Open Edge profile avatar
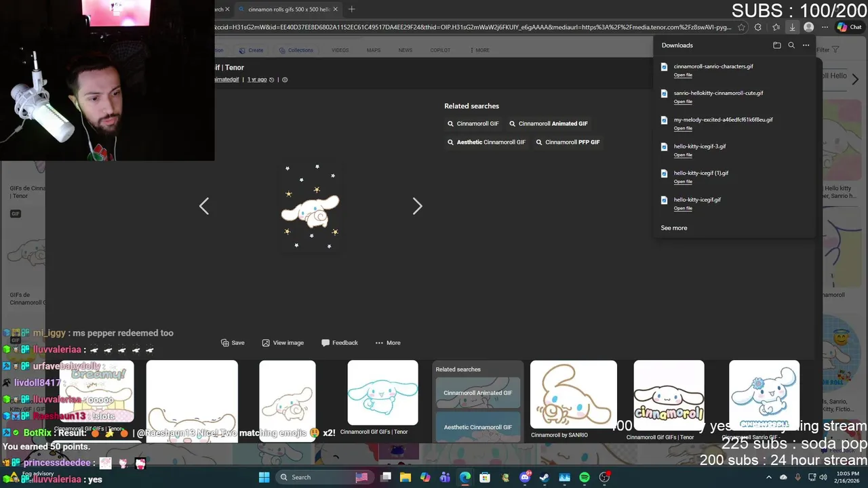The image size is (868, 488). tap(808, 27)
